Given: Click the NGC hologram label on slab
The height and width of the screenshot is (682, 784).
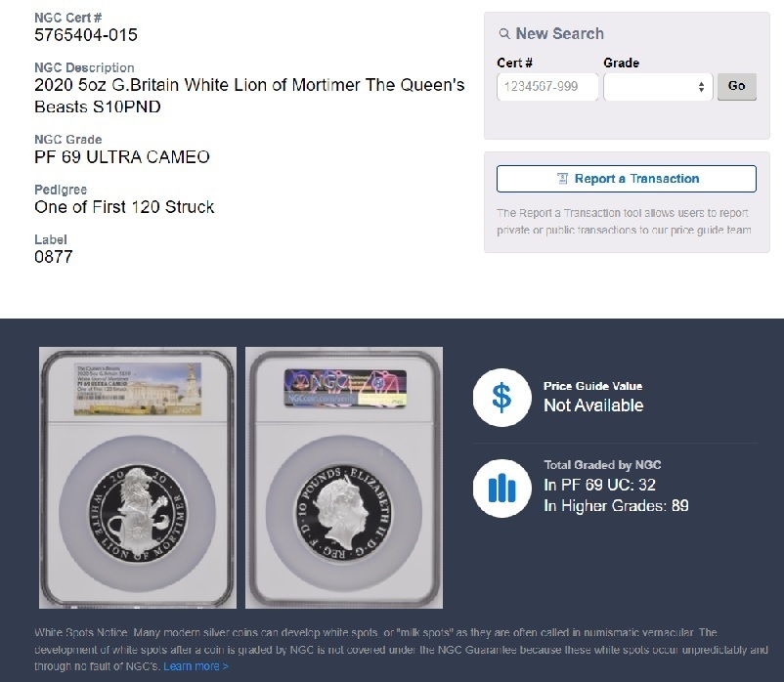Looking at the screenshot, I should (345, 388).
